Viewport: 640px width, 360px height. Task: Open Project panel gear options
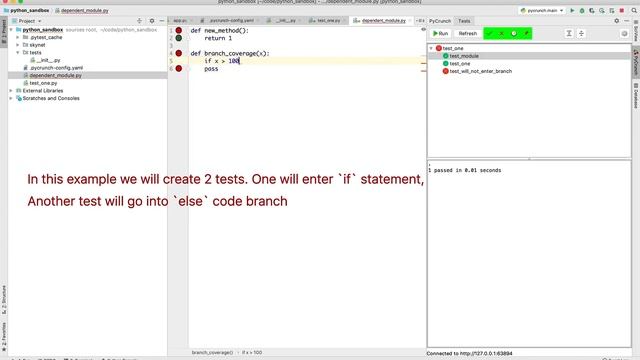tap(152, 21)
